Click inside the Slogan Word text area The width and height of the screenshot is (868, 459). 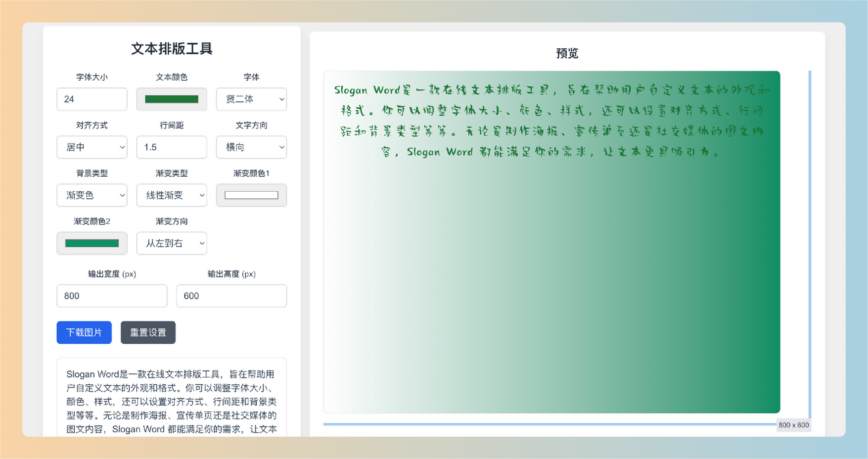pyautogui.click(x=172, y=398)
